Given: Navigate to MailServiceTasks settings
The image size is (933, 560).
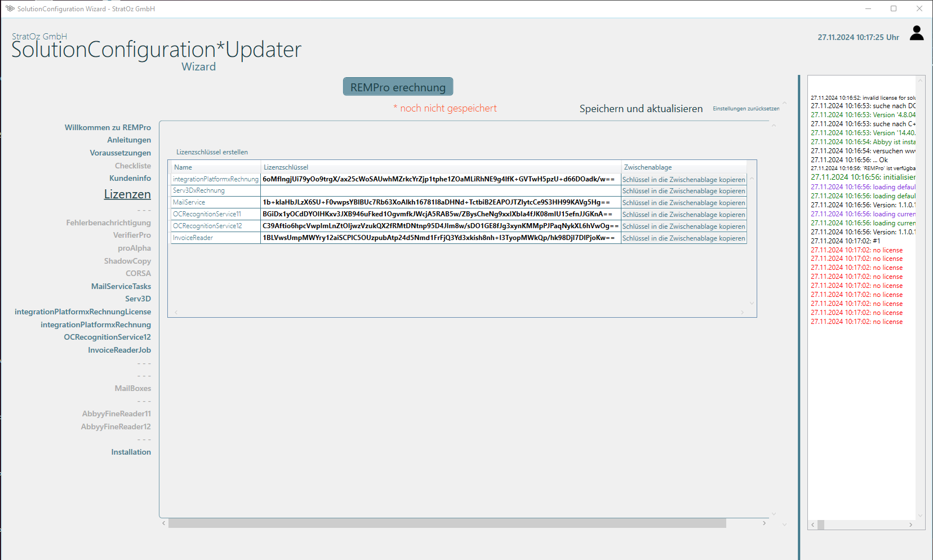Looking at the screenshot, I should (x=121, y=286).
